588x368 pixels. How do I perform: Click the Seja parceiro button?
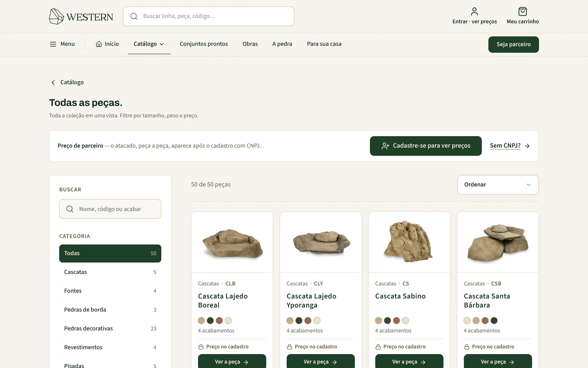coord(513,45)
